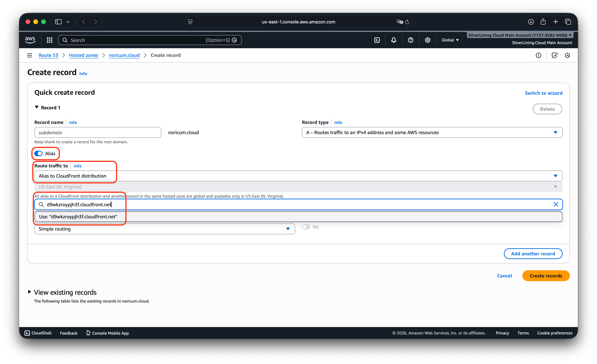Enable the evaluate target health toggle showing No
This screenshot has width=597, height=364.
coord(306,227)
